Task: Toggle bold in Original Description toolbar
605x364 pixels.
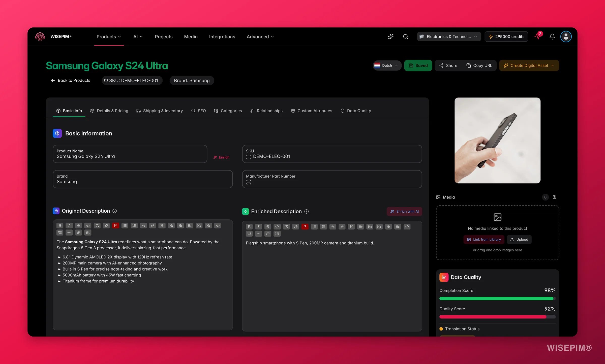Action: click(x=60, y=225)
